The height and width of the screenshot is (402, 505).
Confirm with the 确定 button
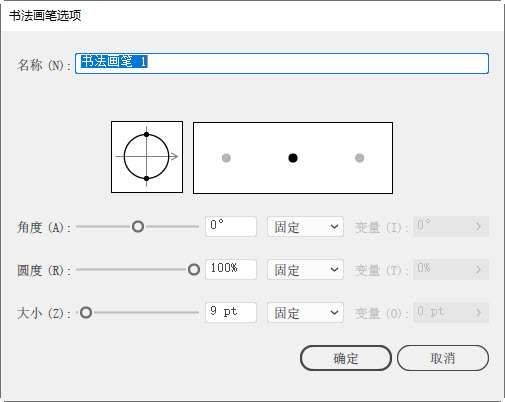tap(346, 358)
